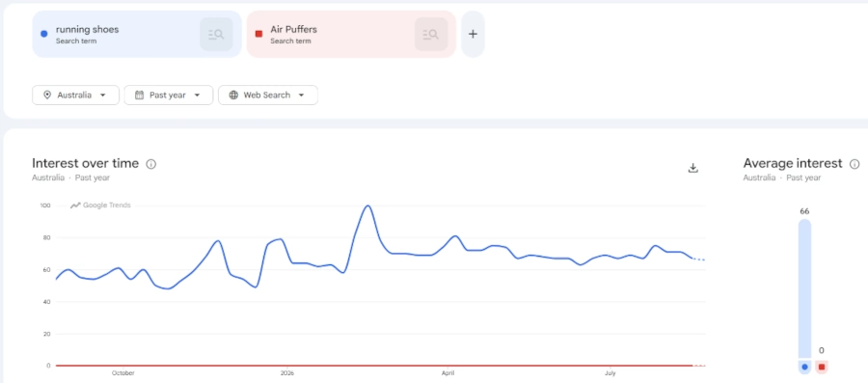
Task: Click the dropdown arrow next to Web Search
Action: [x=302, y=96]
